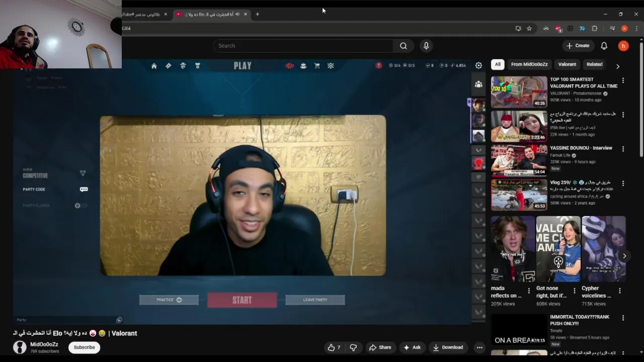Click the browser address bar
The image size is (644, 362).
click(317, 29)
